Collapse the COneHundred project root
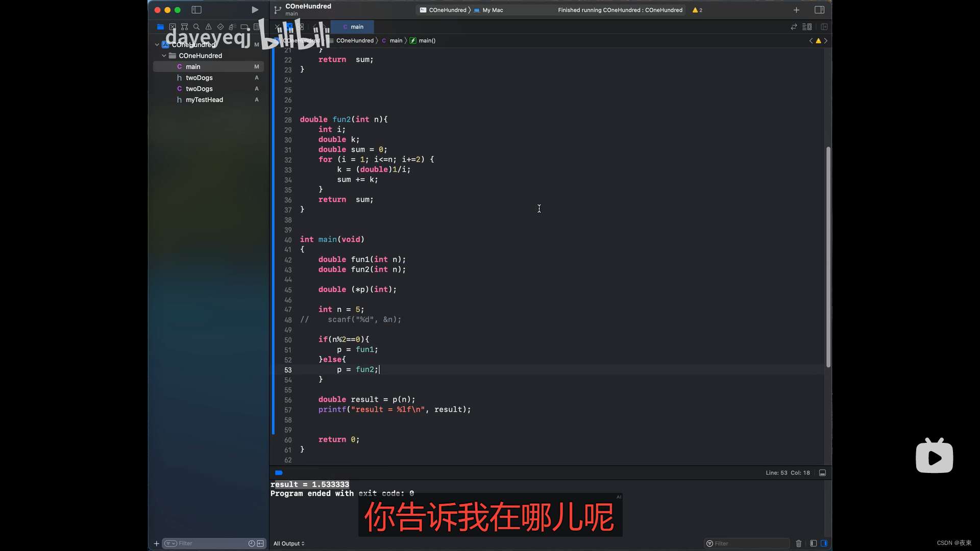Screen dimensions: 980x551 point(157,45)
